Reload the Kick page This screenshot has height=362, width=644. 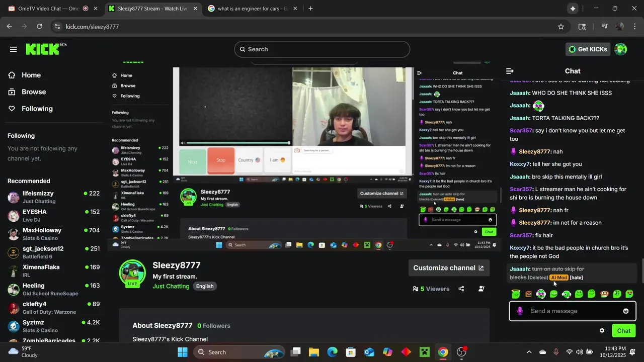pyautogui.click(x=39, y=27)
